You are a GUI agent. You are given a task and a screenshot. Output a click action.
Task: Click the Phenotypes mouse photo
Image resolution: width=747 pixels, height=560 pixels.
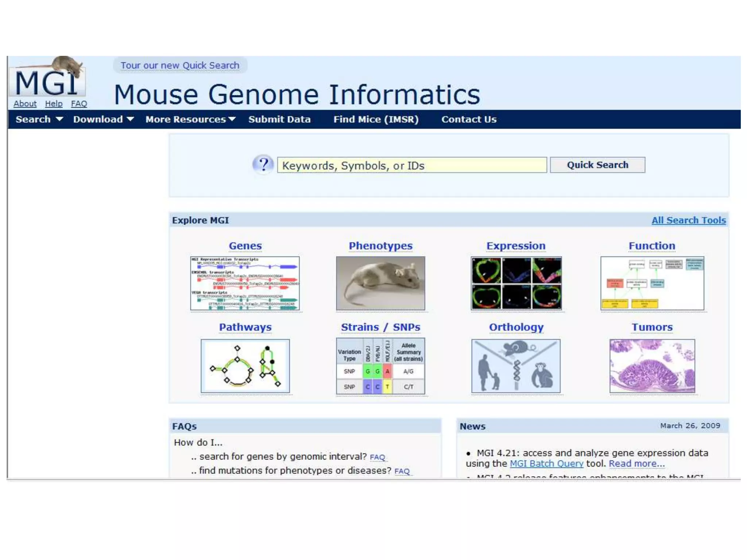tap(380, 283)
